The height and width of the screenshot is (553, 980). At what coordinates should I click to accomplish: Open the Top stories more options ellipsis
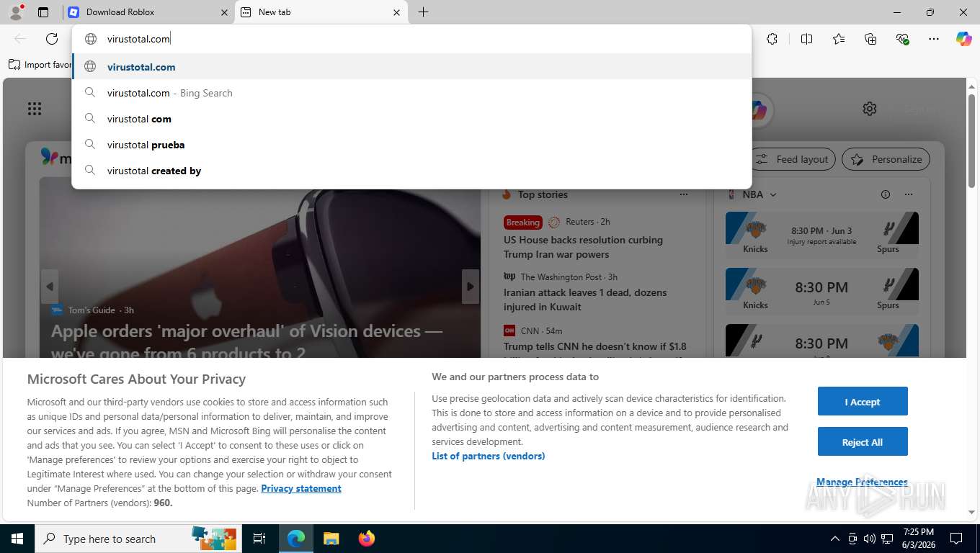[x=684, y=194]
